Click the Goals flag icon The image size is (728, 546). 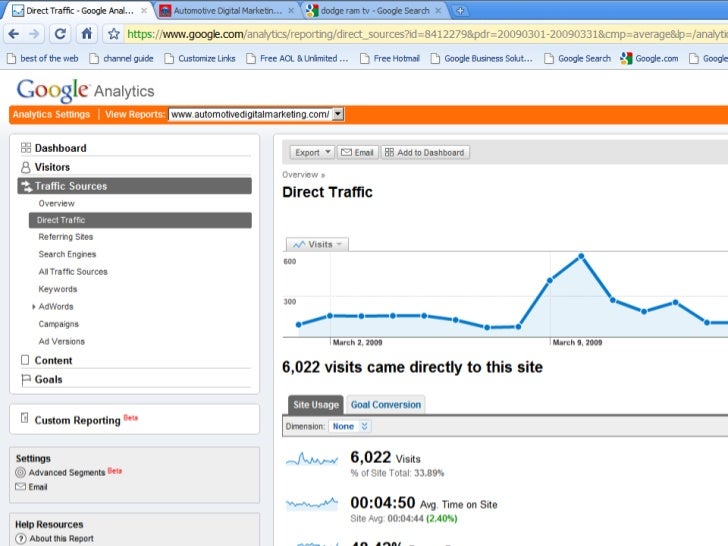(x=26, y=379)
